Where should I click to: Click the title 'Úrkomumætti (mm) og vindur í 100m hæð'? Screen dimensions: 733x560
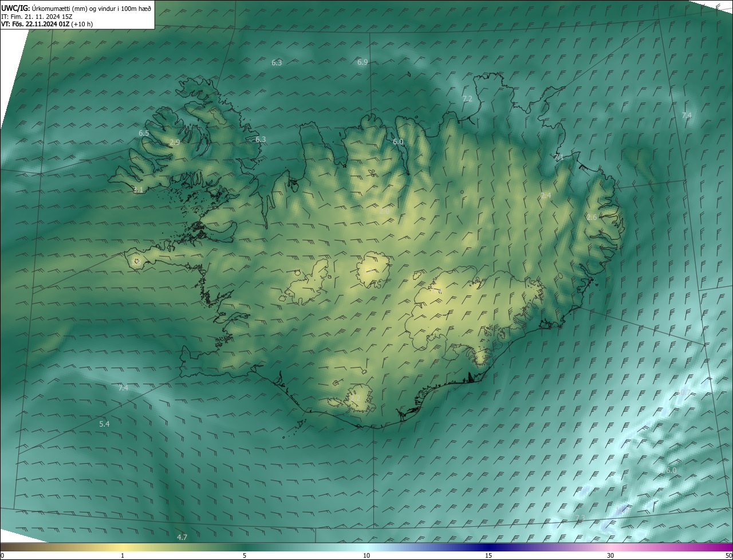click(91, 7)
